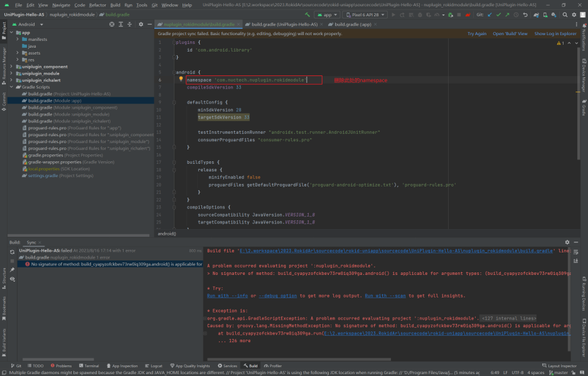Select the 'No signature of method' error row
This screenshot has height=376, width=588.
(110, 264)
